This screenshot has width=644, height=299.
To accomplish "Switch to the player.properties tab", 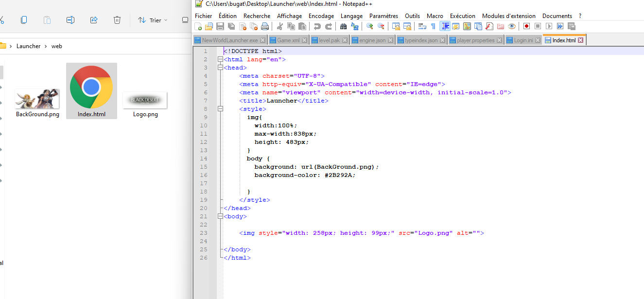I will point(475,40).
